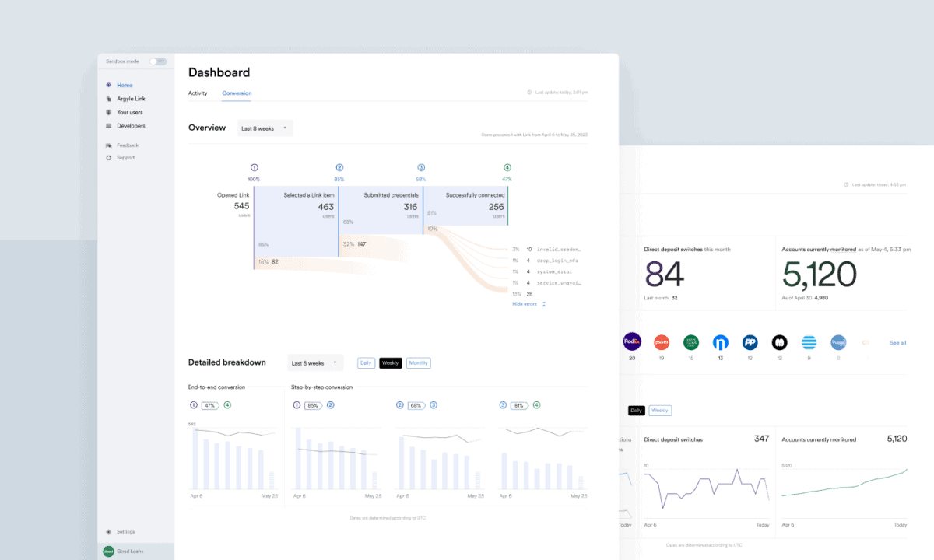Open Argyle Link from the sidebar icon
Viewport: 934px width, 560px height.
109,98
